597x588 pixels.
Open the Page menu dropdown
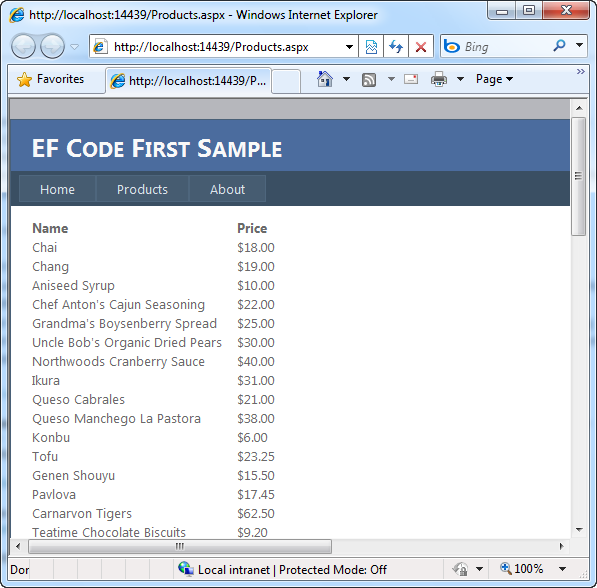[494, 79]
